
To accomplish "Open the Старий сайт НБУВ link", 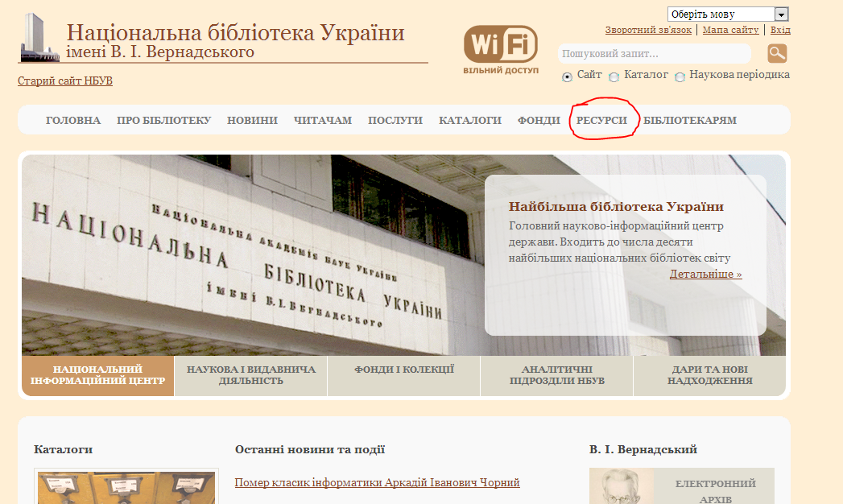I will click(65, 81).
